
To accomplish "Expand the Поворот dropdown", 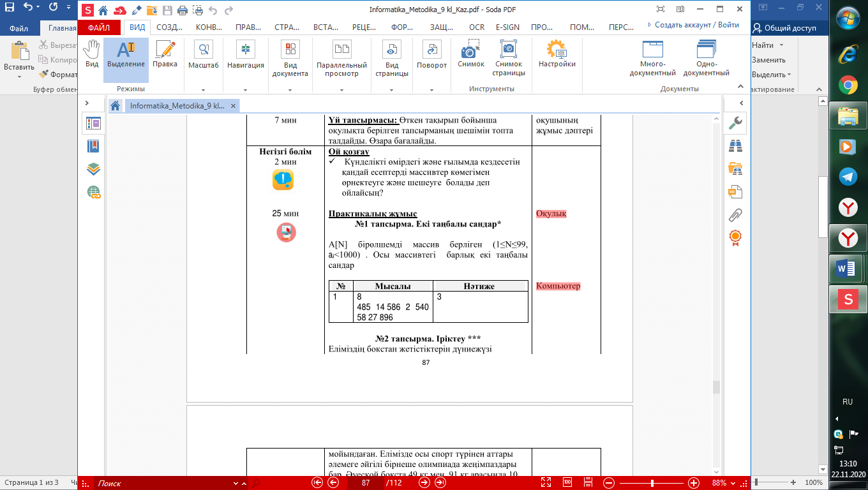I will click(431, 90).
